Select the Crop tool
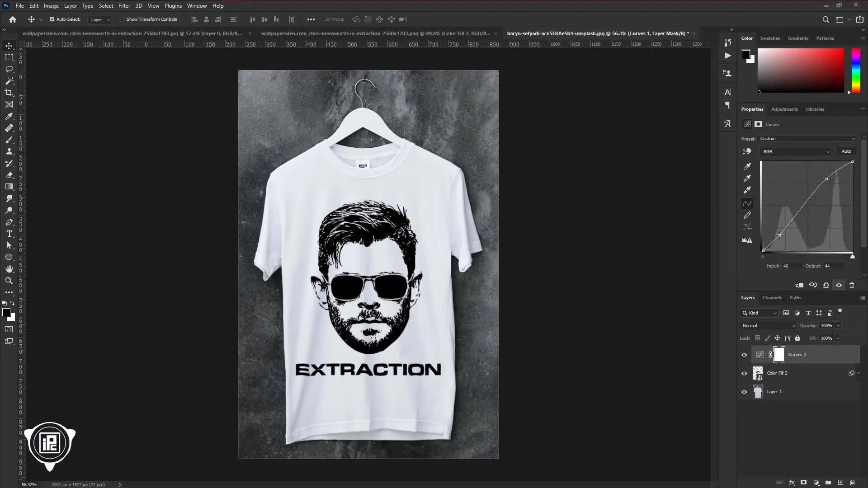The image size is (868, 488). (9, 93)
